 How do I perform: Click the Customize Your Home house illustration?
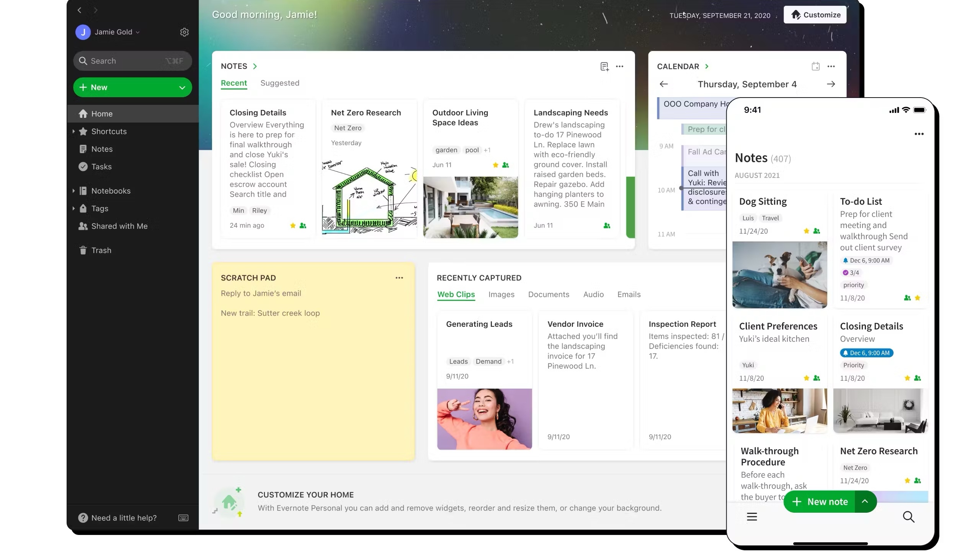tap(230, 502)
